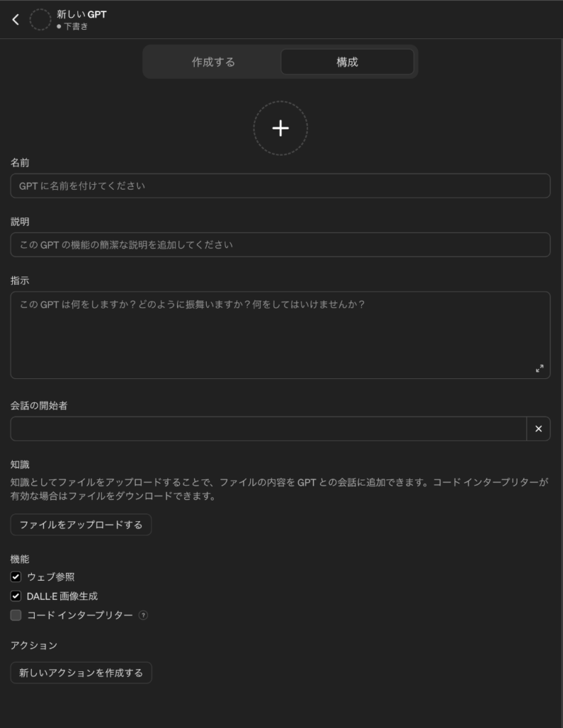
Task: Uncheck the ウェブ参照 checkbox
Action: pyautogui.click(x=16, y=577)
